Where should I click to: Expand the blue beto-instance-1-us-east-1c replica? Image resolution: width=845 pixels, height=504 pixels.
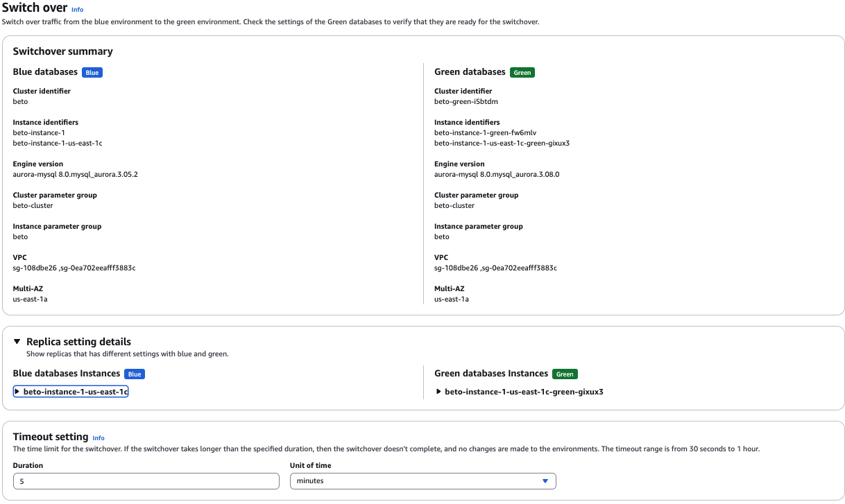click(x=71, y=392)
